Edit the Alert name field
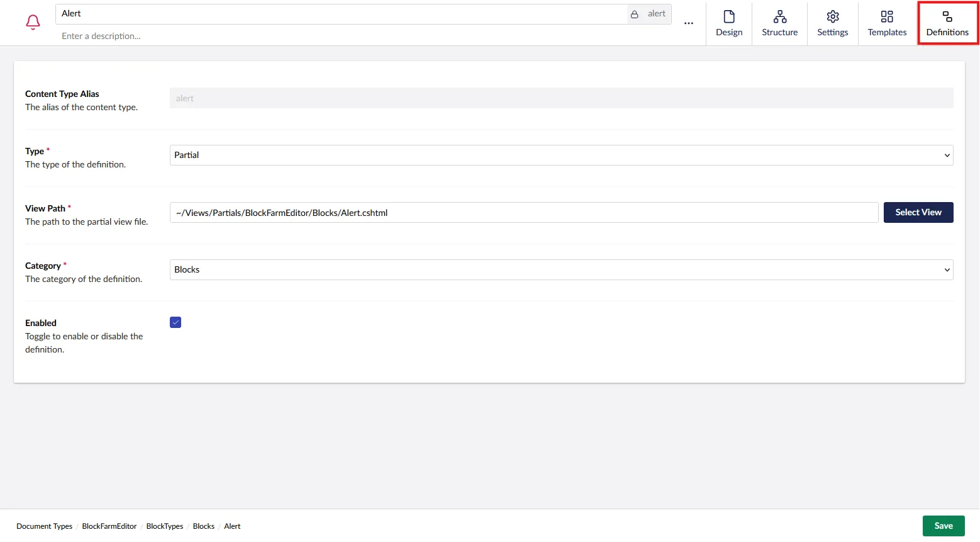The width and height of the screenshot is (980, 542). 340,14
